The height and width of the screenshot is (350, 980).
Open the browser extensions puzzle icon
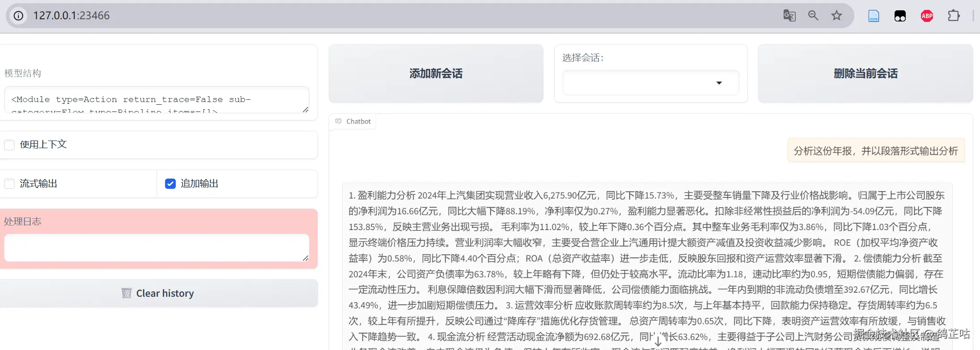(954, 16)
